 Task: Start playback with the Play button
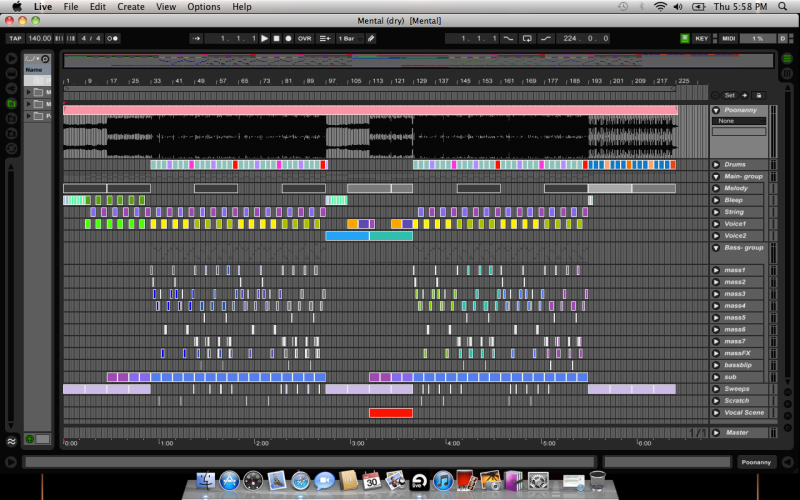264,38
